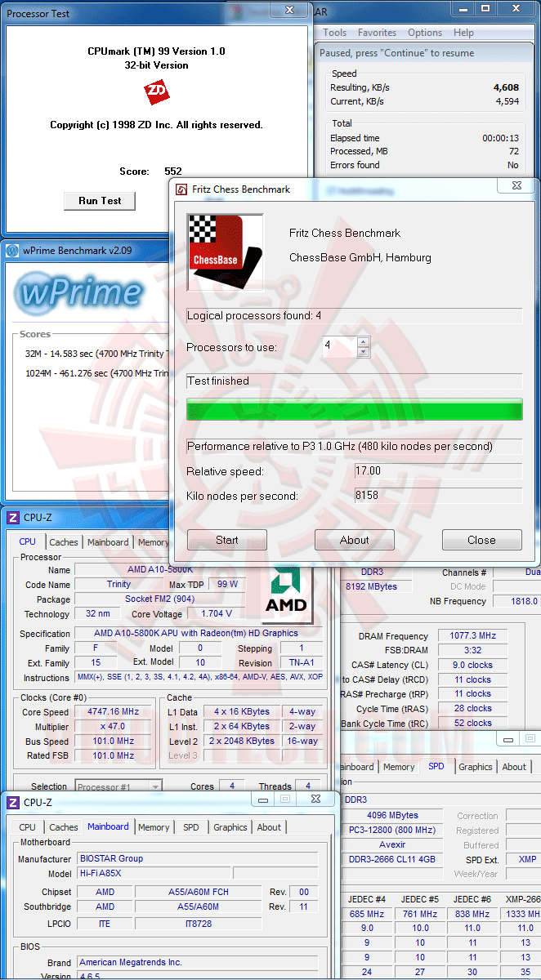Switch to Caches tab in CPU-Z Mainboard window
Image resolution: width=541 pixels, height=980 pixels.
click(x=64, y=827)
